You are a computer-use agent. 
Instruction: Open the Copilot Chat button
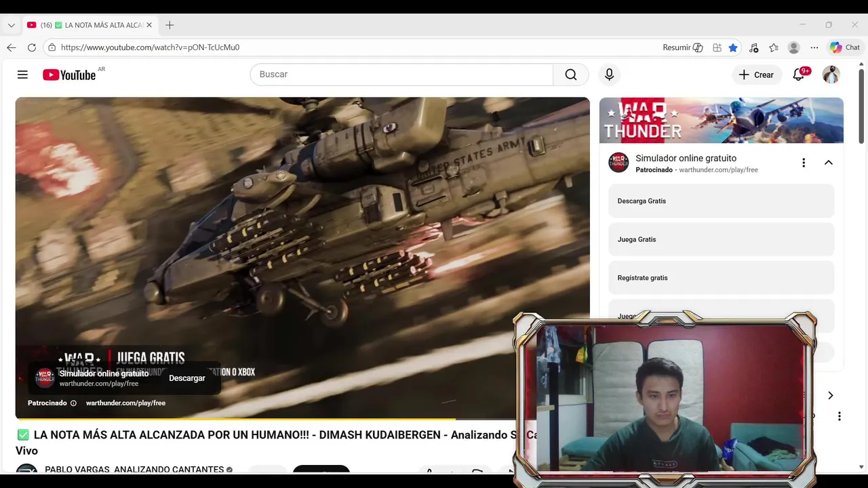[845, 47]
